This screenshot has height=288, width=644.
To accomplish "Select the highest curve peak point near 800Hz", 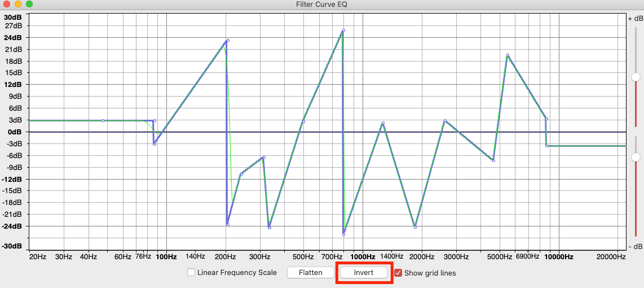I will 343,30.
